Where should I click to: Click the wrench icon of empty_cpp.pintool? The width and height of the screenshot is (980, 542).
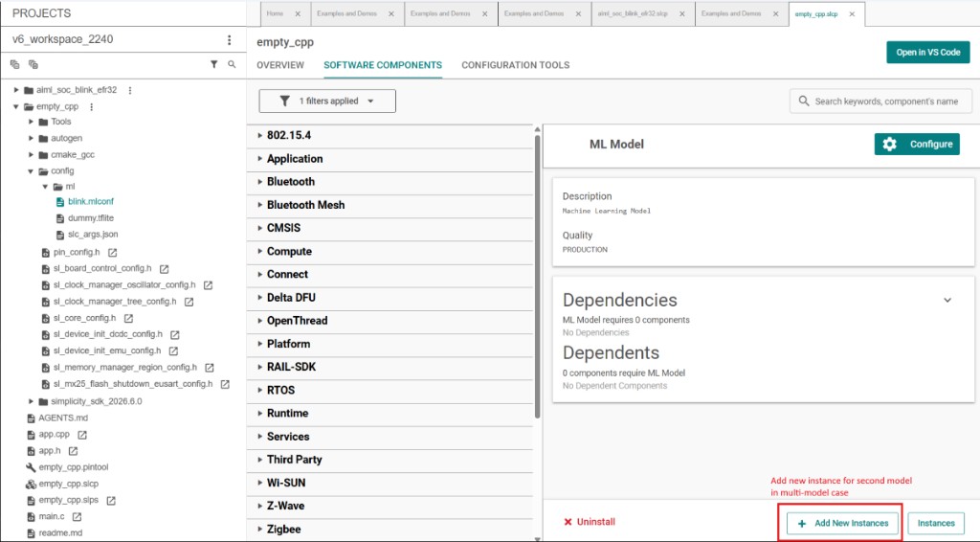(31, 467)
